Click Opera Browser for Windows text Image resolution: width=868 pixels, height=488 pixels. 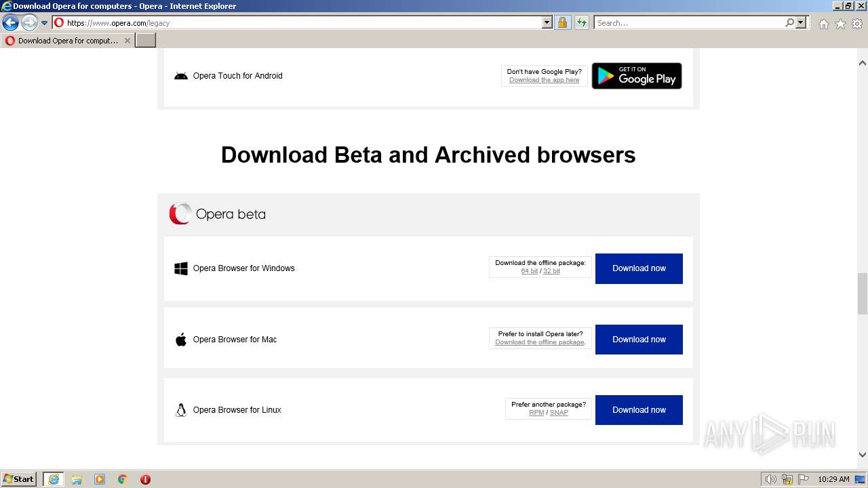tap(243, 268)
